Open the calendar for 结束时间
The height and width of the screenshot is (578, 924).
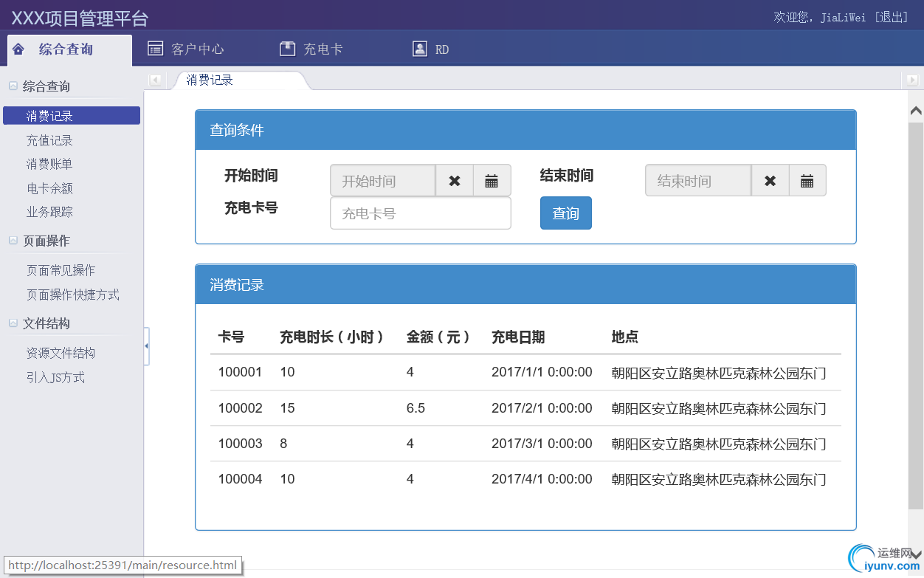tap(807, 180)
